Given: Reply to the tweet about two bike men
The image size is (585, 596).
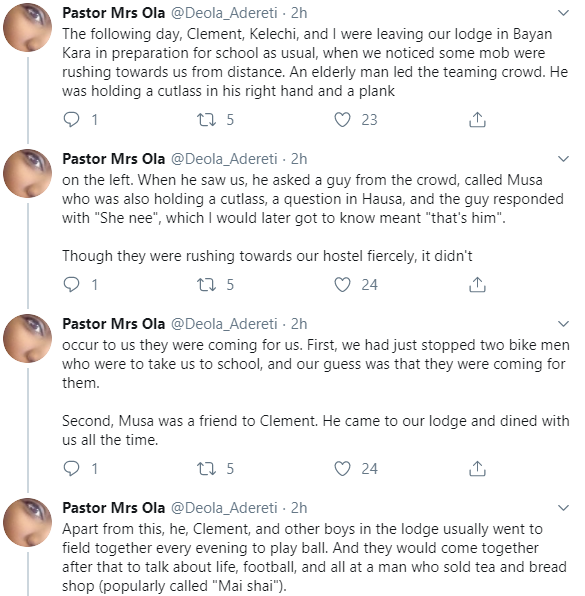Looking at the screenshot, I should point(71,469).
